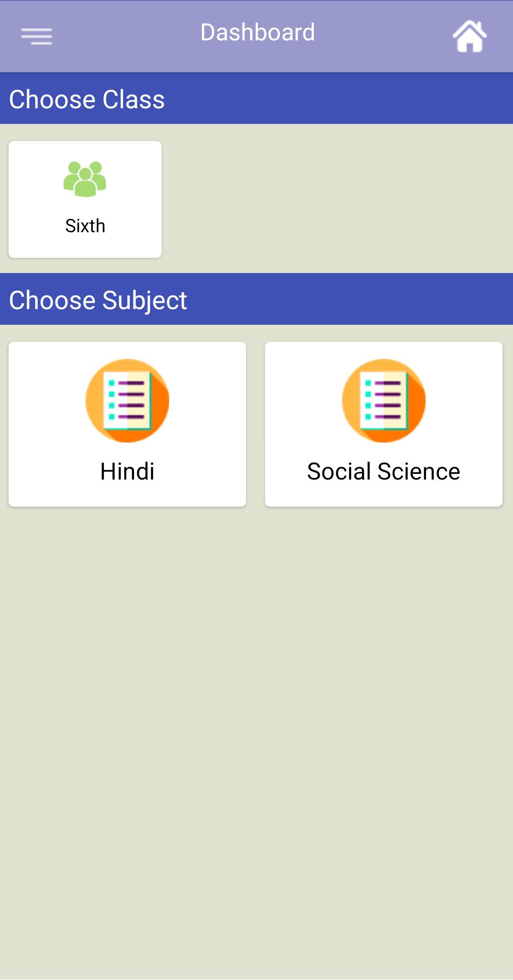Click the green people group icon
Viewport: 513px width, 980px height.
85,179
